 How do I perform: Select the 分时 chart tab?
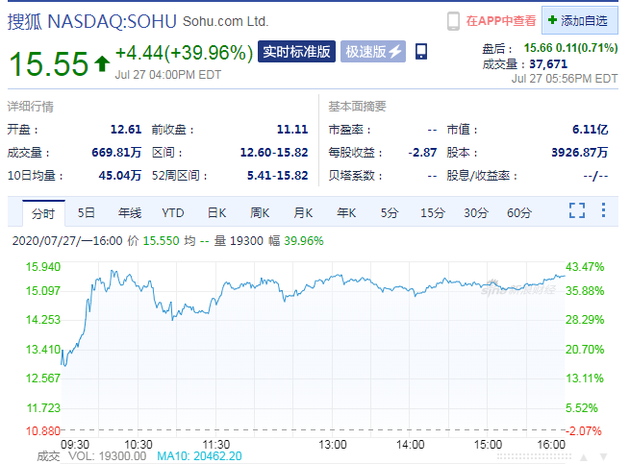(x=43, y=213)
